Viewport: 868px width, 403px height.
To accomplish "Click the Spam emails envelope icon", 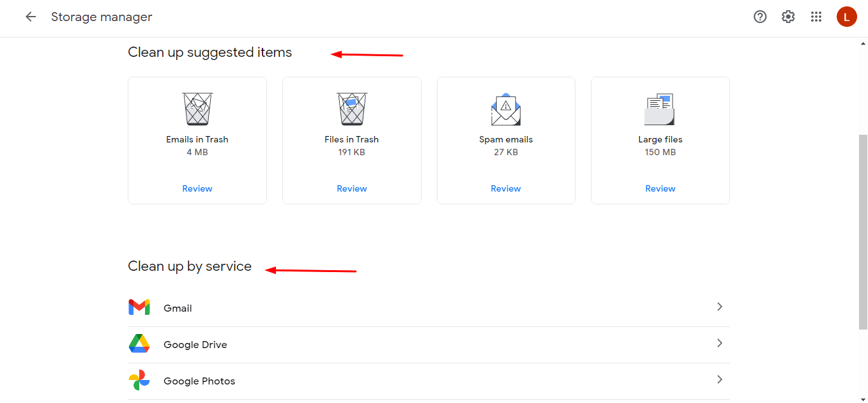I will click(506, 109).
